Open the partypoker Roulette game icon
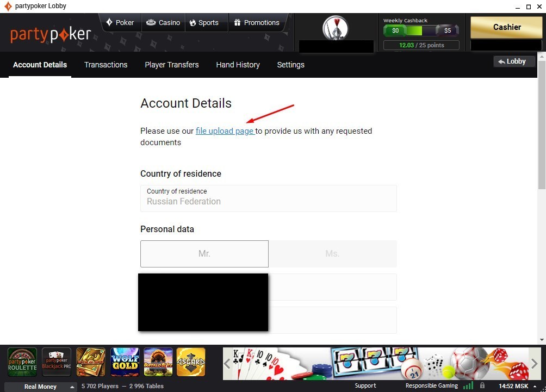Screen dimensions: 546x392 [x=22, y=361]
